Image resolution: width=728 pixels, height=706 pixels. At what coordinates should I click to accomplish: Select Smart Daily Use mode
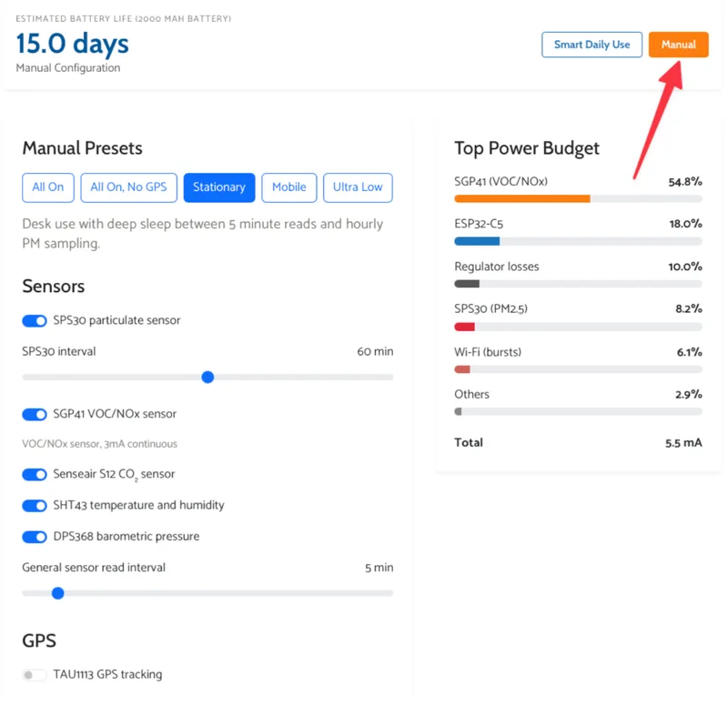coord(591,45)
